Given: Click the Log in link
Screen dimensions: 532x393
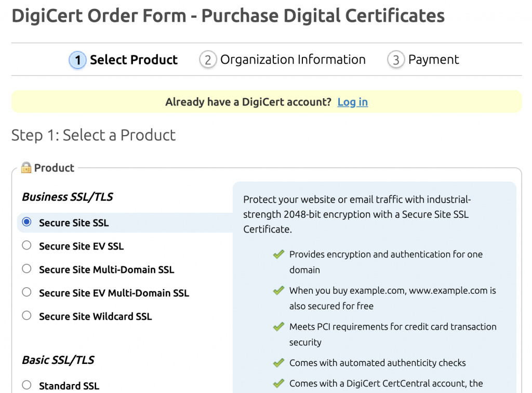Looking at the screenshot, I should [353, 102].
